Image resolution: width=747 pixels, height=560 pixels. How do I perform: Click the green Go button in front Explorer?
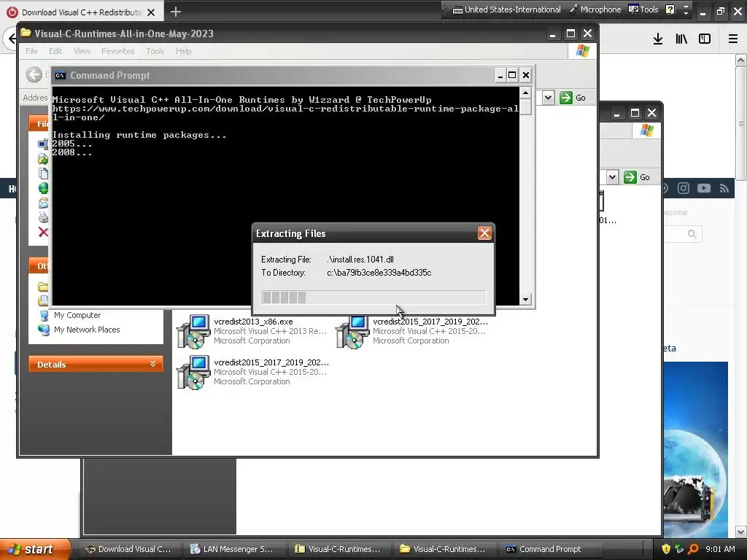(573, 98)
